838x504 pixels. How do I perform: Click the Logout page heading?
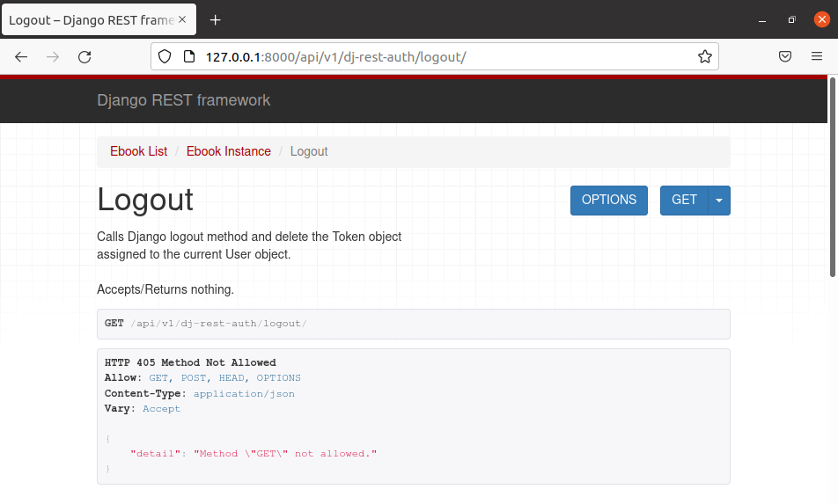point(145,201)
